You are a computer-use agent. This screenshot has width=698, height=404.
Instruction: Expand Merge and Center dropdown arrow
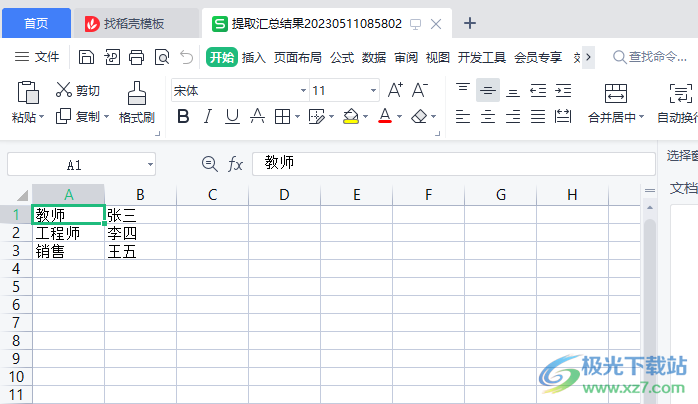click(641, 117)
